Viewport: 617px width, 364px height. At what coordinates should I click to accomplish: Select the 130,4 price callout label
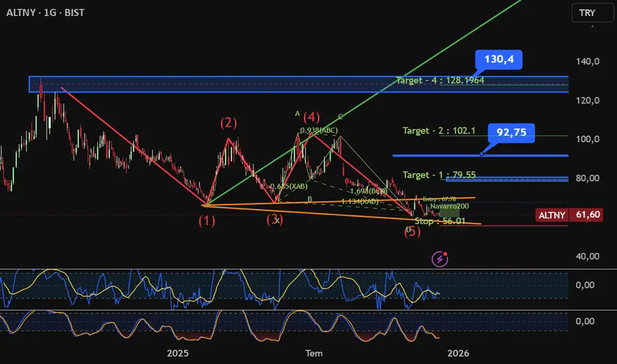(x=499, y=60)
